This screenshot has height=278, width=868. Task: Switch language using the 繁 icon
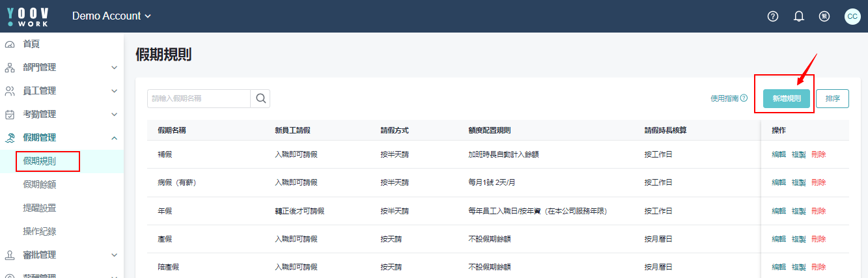click(824, 16)
